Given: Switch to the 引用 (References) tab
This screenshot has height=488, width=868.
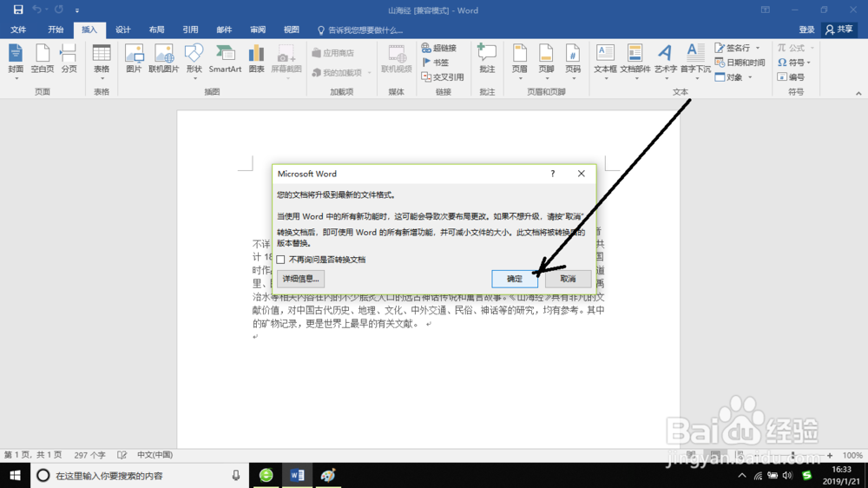Looking at the screenshot, I should click(190, 30).
